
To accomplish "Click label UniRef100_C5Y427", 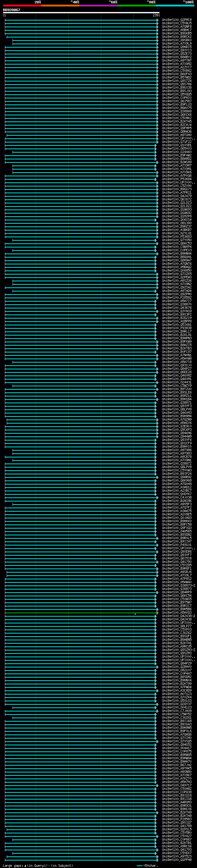I will (177, 837).
